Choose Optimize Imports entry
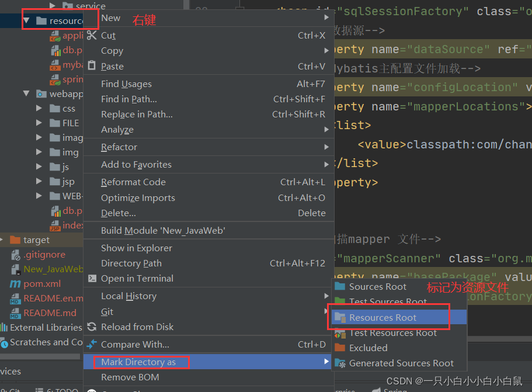 tap(208, 198)
